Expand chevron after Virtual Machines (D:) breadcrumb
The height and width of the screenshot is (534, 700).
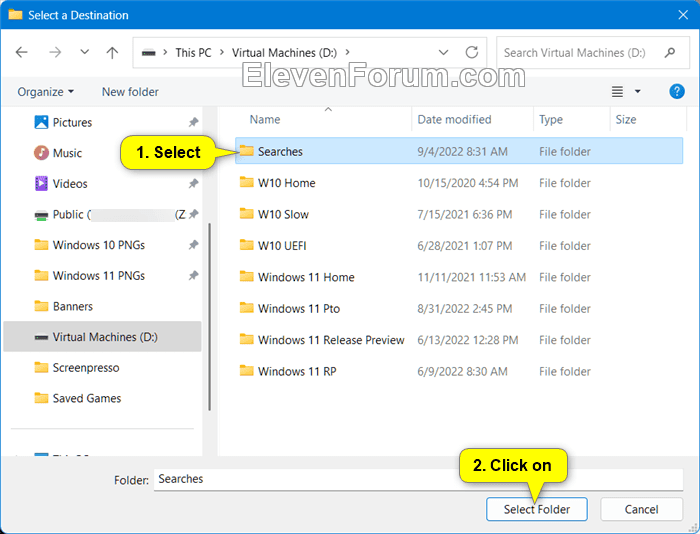click(x=348, y=53)
